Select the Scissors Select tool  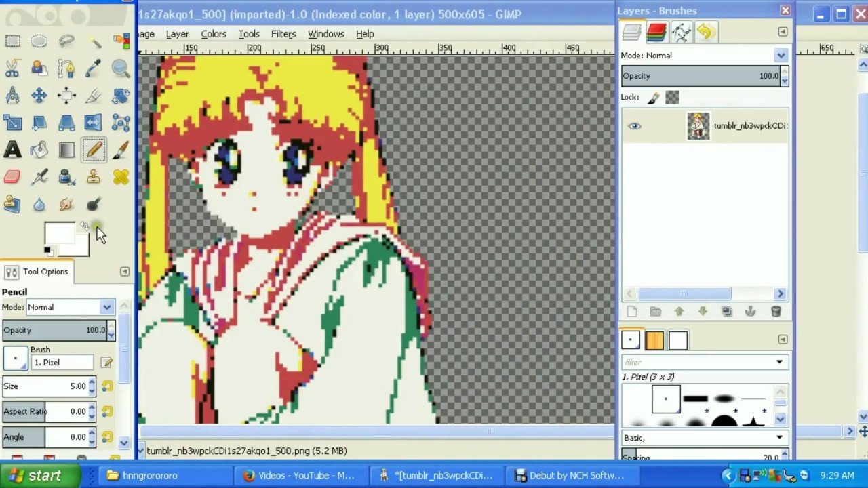coord(12,68)
